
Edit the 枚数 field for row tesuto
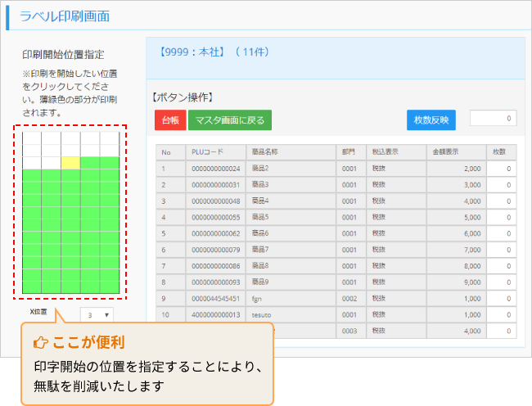point(502,315)
